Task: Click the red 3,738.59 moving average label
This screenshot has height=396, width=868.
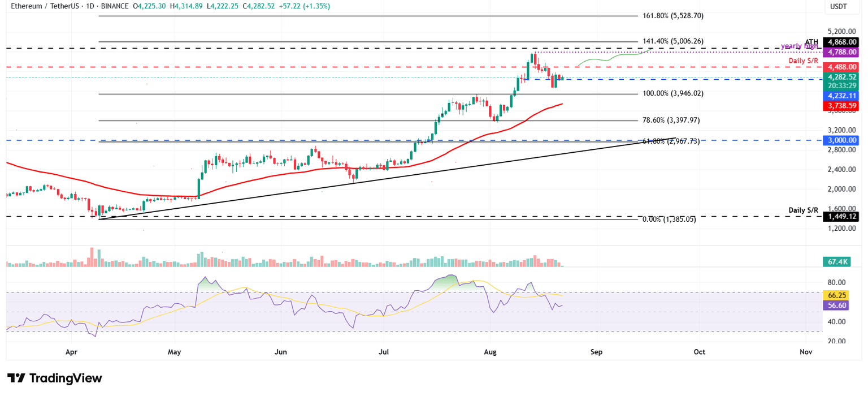Action: (841, 105)
